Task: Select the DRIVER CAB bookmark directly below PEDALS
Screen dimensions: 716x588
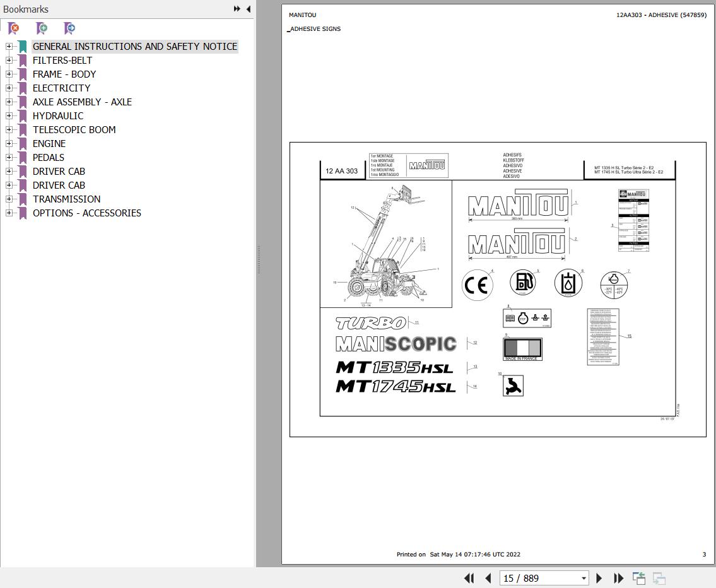Action: click(59, 172)
